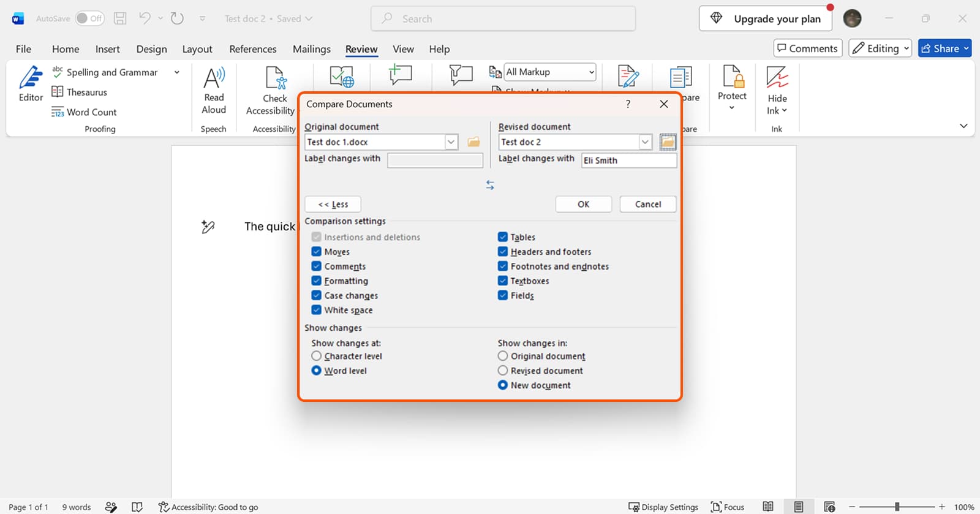Expand Customize Quick Access Toolbar arrow
The image size is (980, 514).
(202, 18)
